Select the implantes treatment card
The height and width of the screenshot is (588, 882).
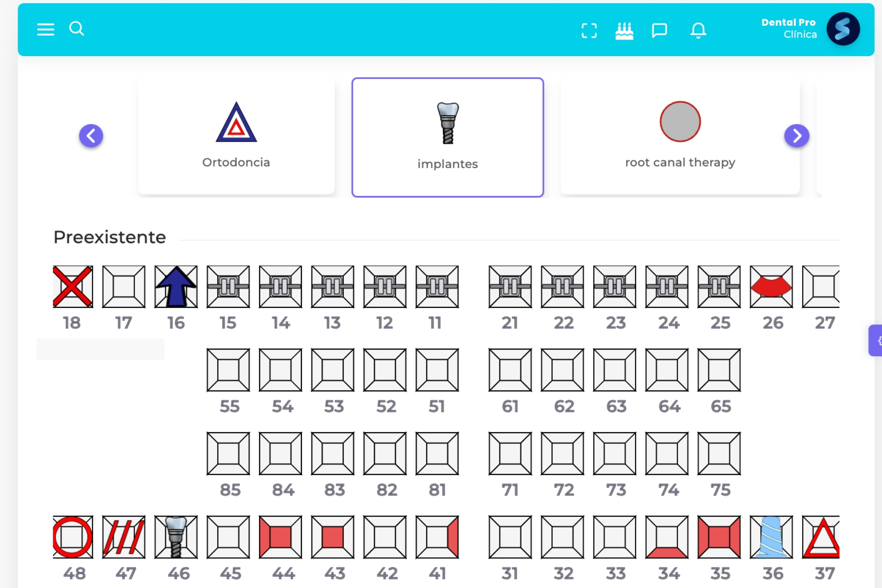pos(448,137)
